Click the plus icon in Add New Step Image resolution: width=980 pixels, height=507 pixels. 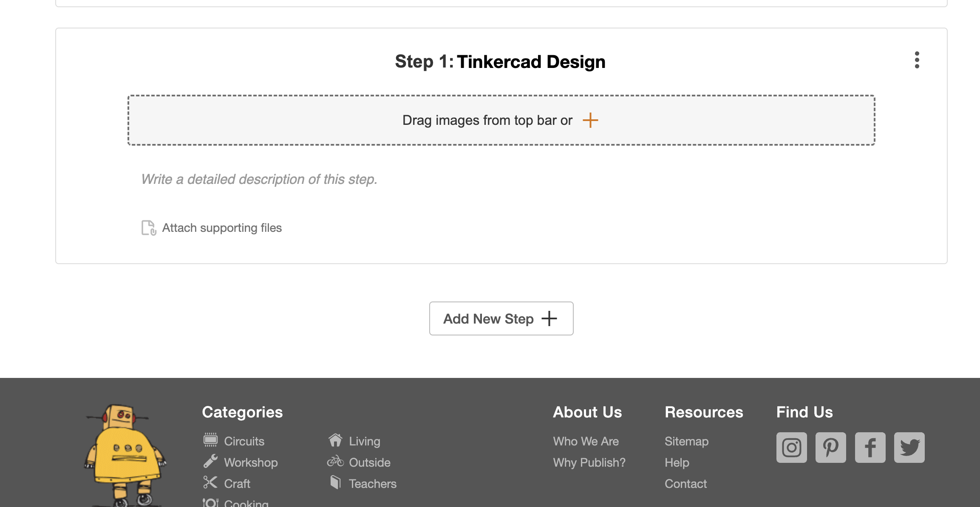tap(549, 318)
